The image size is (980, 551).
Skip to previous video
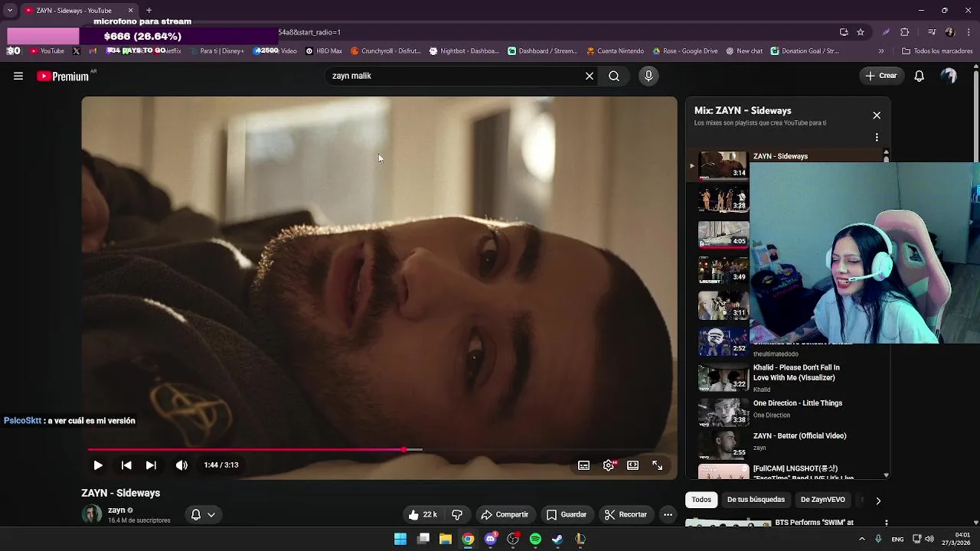click(x=126, y=465)
